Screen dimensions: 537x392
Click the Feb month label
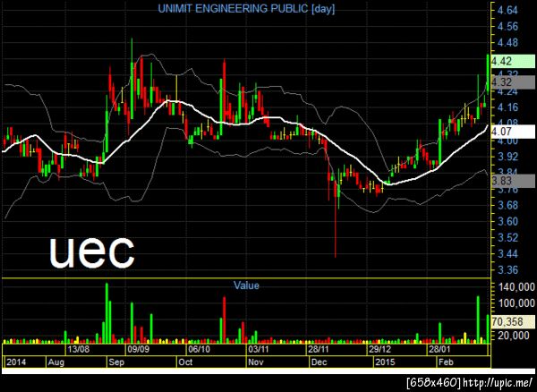446,362
